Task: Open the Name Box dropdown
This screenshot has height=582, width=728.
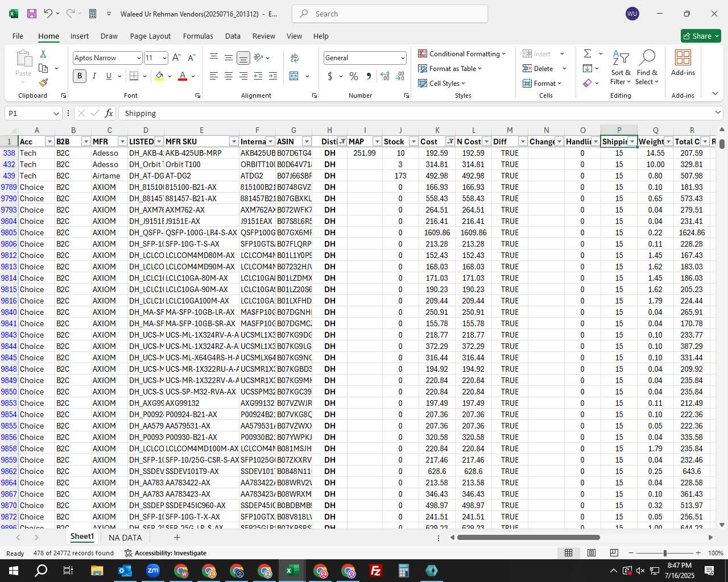Action: pos(56,114)
